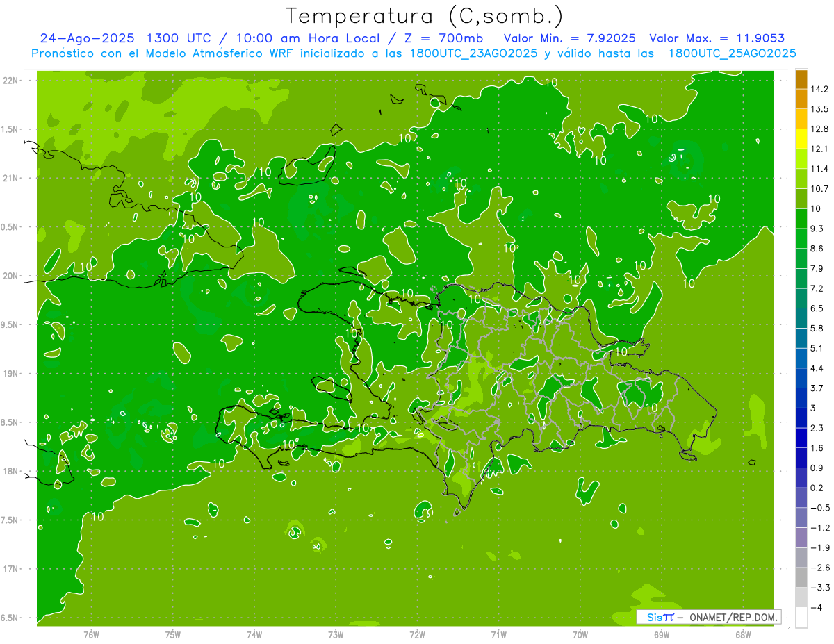
Task: Select "Valor Min. = 7.92025" text
Action: tap(571, 38)
